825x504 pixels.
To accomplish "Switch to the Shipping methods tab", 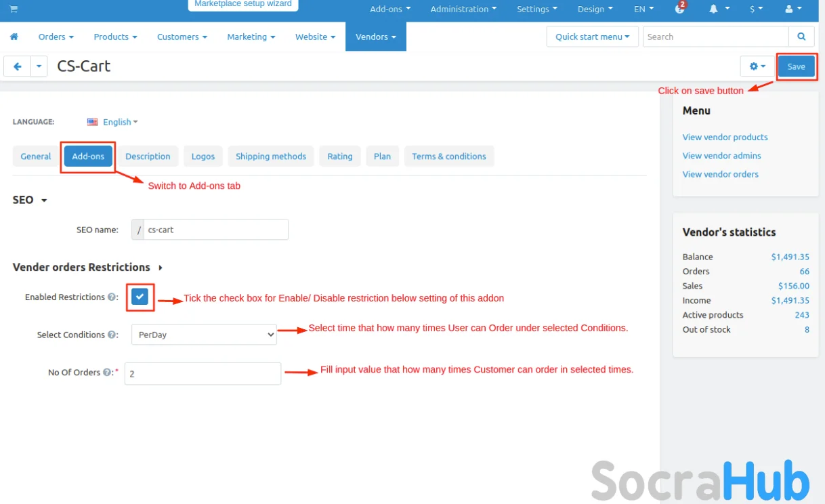I will [x=271, y=156].
